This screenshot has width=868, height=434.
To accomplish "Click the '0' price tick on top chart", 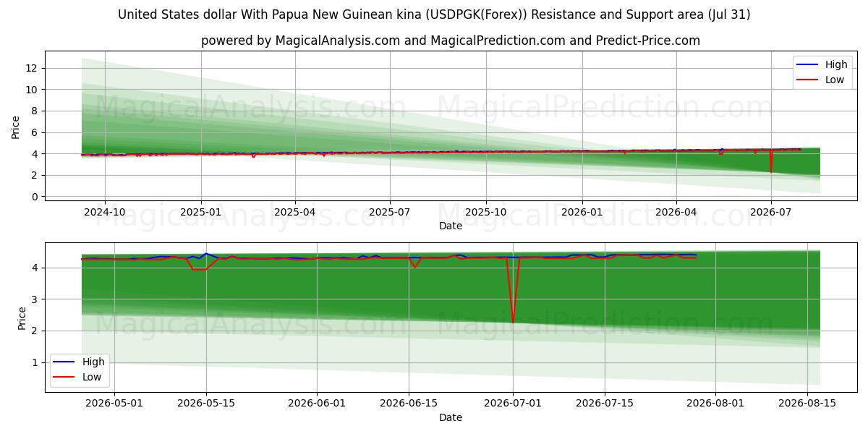I will coord(35,197).
